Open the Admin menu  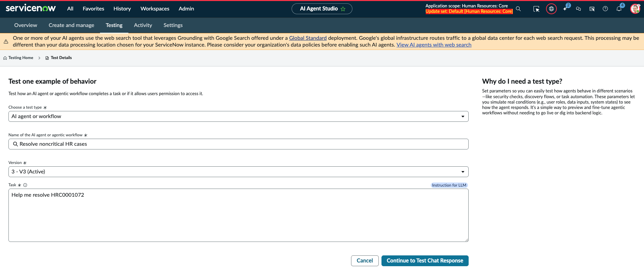pyautogui.click(x=186, y=9)
